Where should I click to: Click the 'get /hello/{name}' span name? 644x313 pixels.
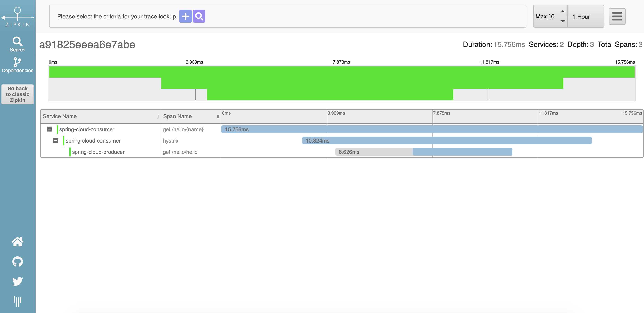[183, 129]
